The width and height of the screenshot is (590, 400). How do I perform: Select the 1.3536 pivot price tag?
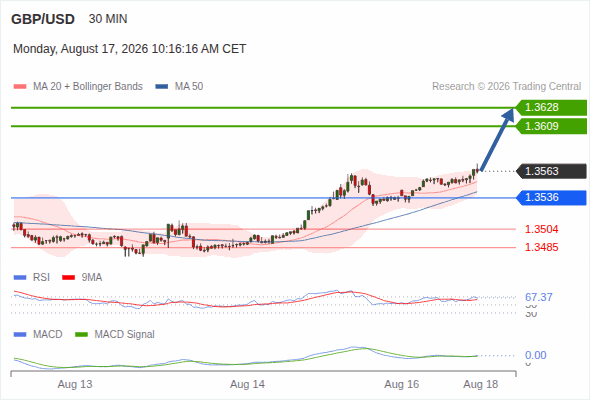tap(551, 198)
